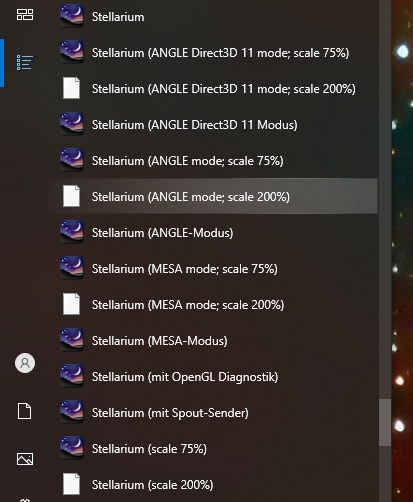Click the blank icon beside Stellarium (scale 200%)
The image size is (413, 502).
pyautogui.click(x=72, y=484)
